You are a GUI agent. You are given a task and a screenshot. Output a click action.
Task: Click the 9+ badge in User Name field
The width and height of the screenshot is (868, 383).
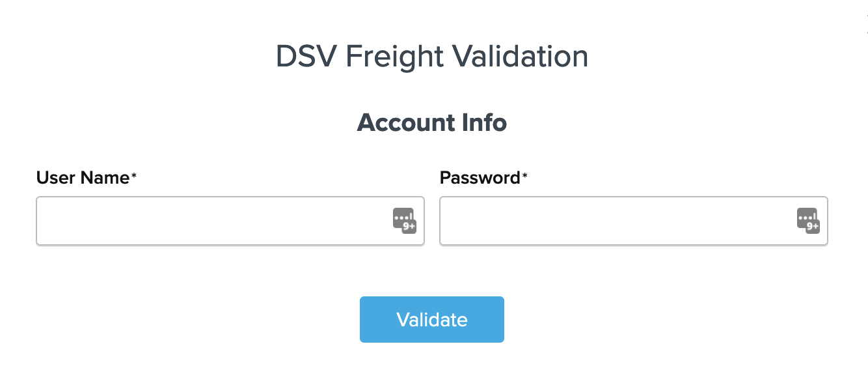pos(409,227)
